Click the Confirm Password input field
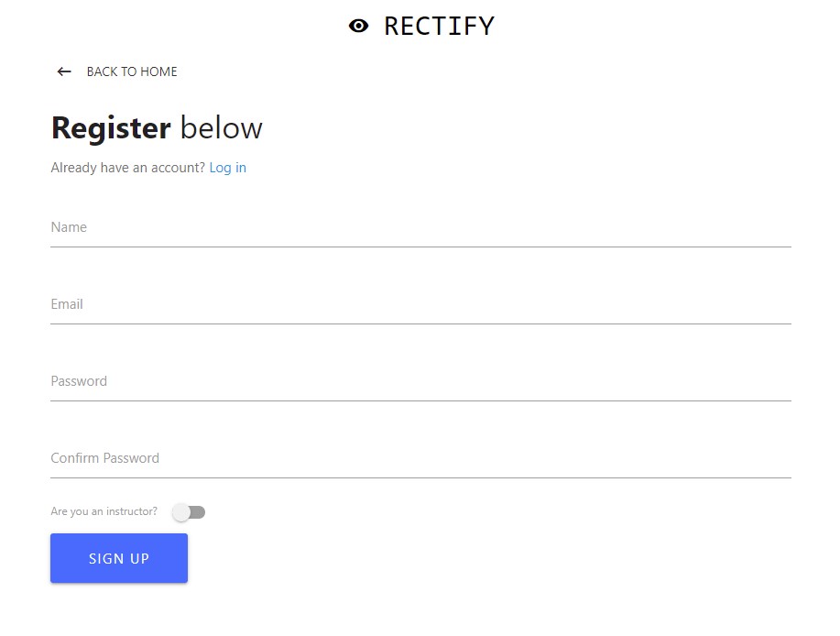 pyautogui.click(x=275, y=458)
